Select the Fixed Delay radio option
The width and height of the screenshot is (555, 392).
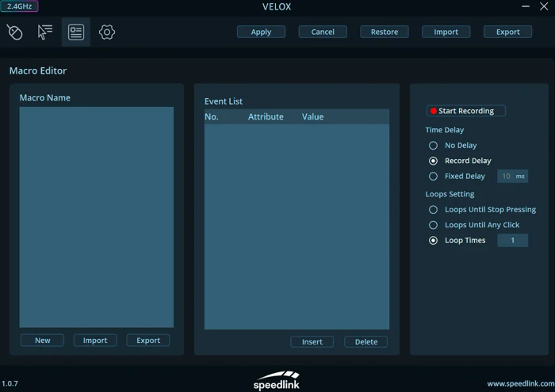(433, 177)
